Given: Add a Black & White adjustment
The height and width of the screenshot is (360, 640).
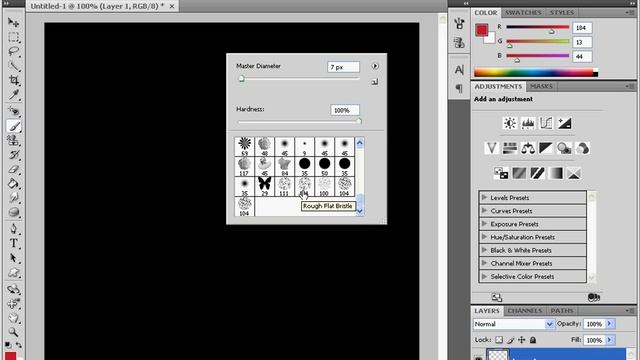Looking at the screenshot, I should pos(546,148).
